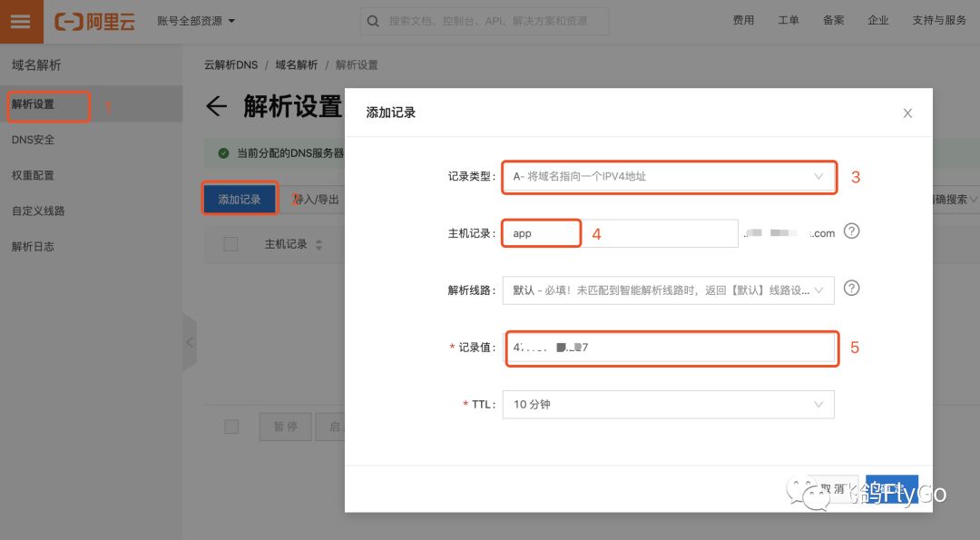
Task: Click the Alibaba Cloud (阿里云) logo
Action: point(95,21)
